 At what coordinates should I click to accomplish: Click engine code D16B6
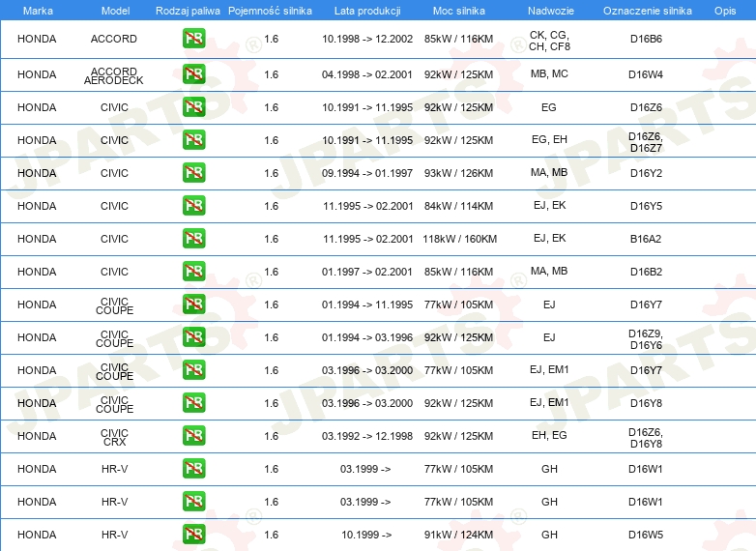coord(646,39)
